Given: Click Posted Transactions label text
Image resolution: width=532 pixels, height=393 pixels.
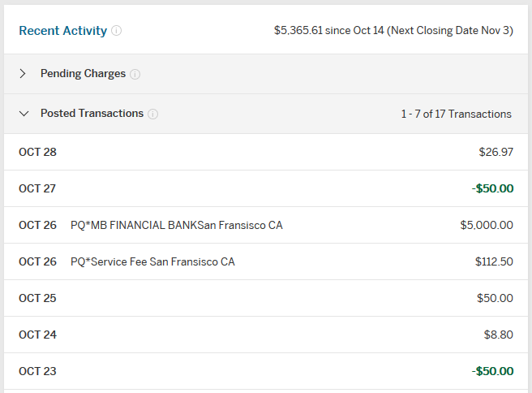Looking at the screenshot, I should tap(92, 113).
